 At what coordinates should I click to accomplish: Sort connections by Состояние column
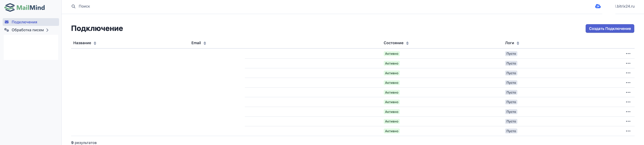coord(407,43)
